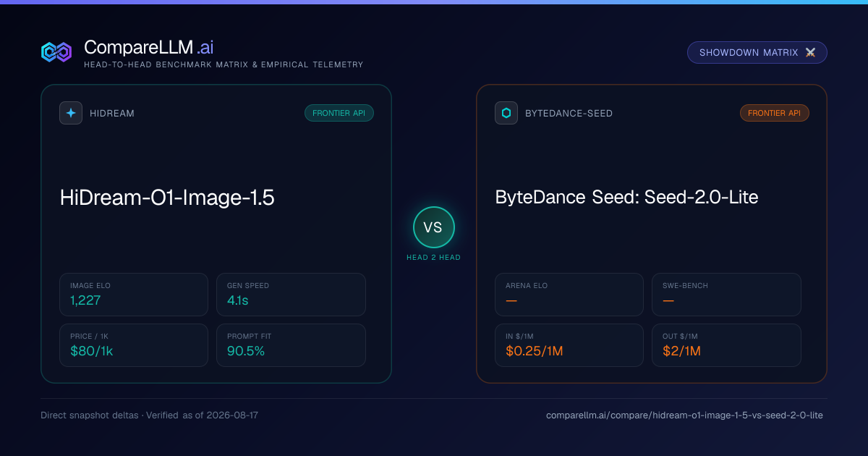Click the Head-to-Head Benchmark Matrix tagline
The height and width of the screenshot is (456, 868).
pyautogui.click(x=224, y=64)
